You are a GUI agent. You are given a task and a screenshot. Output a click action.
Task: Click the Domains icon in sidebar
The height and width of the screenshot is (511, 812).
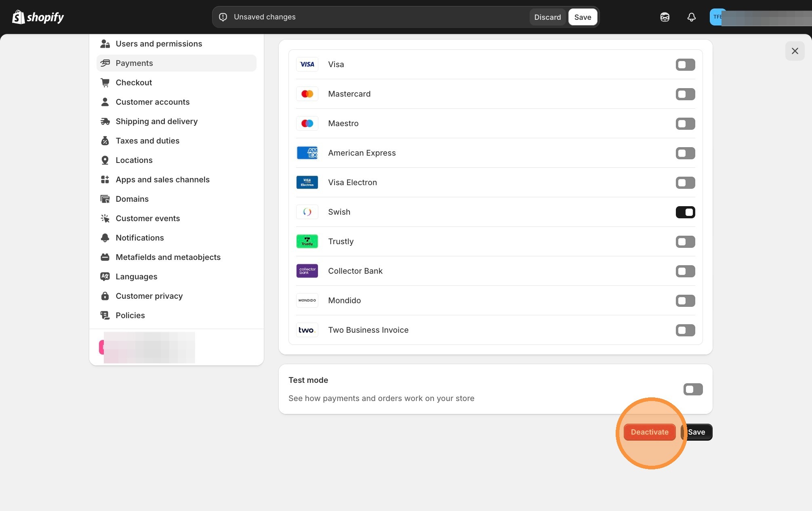click(105, 199)
